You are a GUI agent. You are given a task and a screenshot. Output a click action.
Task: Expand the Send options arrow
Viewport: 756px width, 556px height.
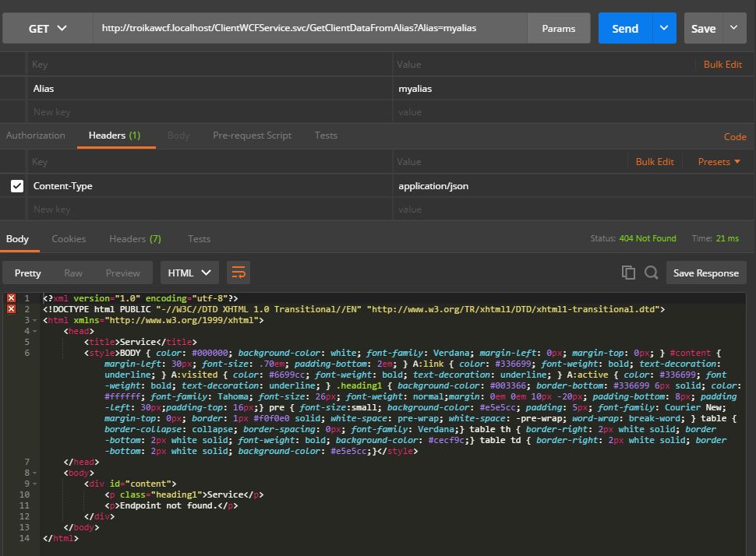[x=664, y=29]
